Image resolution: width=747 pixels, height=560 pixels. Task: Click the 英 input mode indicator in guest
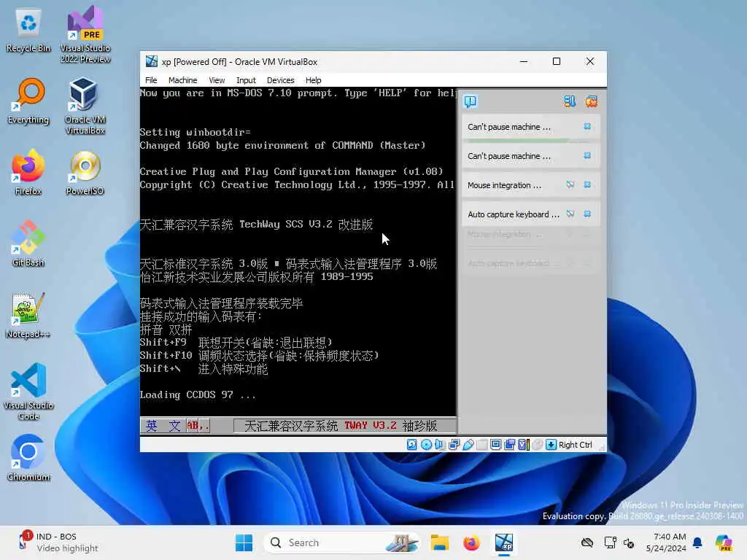(x=152, y=425)
